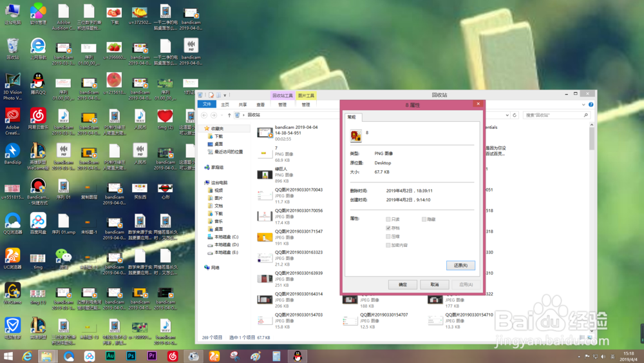Click the Explorer vertical scrollbar thumb
This screenshot has width=644, height=363.
(x=591, y=139)
